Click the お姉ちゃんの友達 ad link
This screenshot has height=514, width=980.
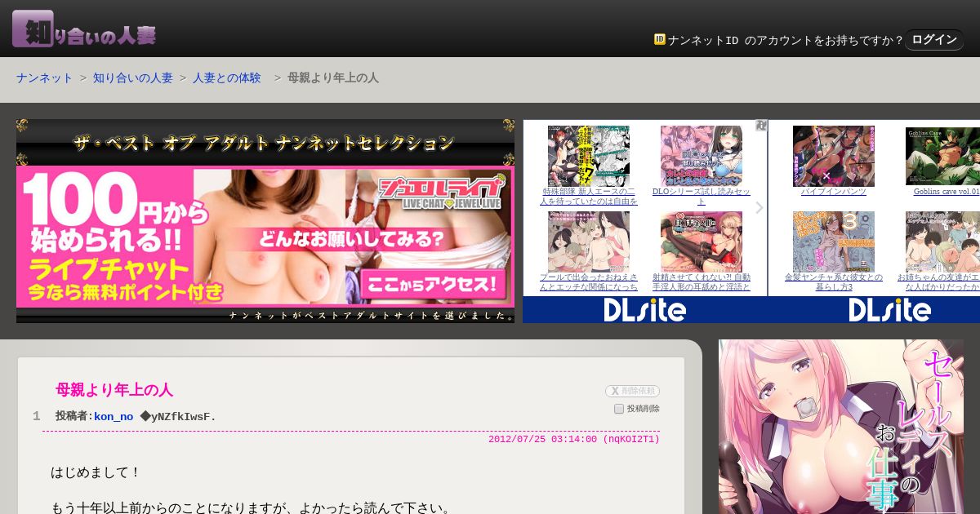tap(938, 282)
